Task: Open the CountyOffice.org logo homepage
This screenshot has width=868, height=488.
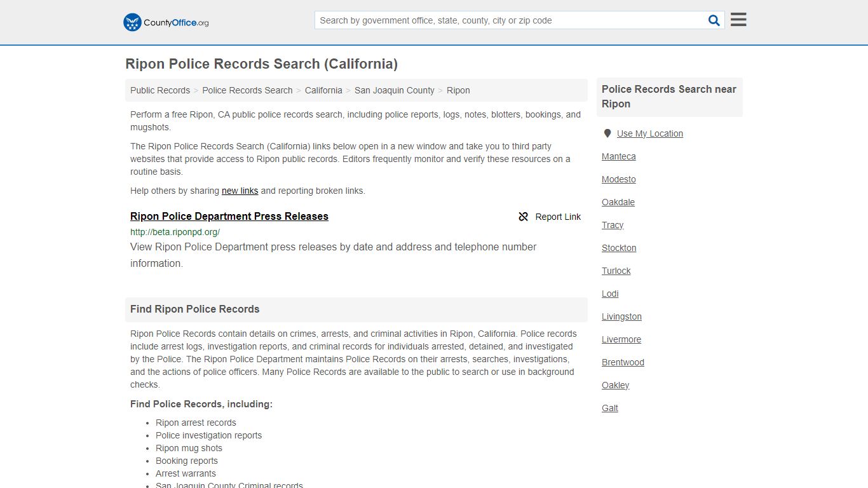Action: click(x=166, y=22)
